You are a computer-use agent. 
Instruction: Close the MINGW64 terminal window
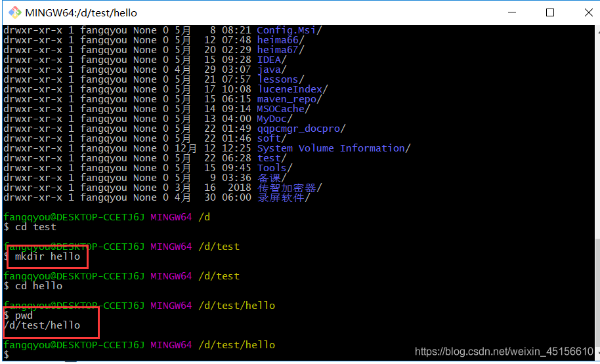(x=589, y=12)
